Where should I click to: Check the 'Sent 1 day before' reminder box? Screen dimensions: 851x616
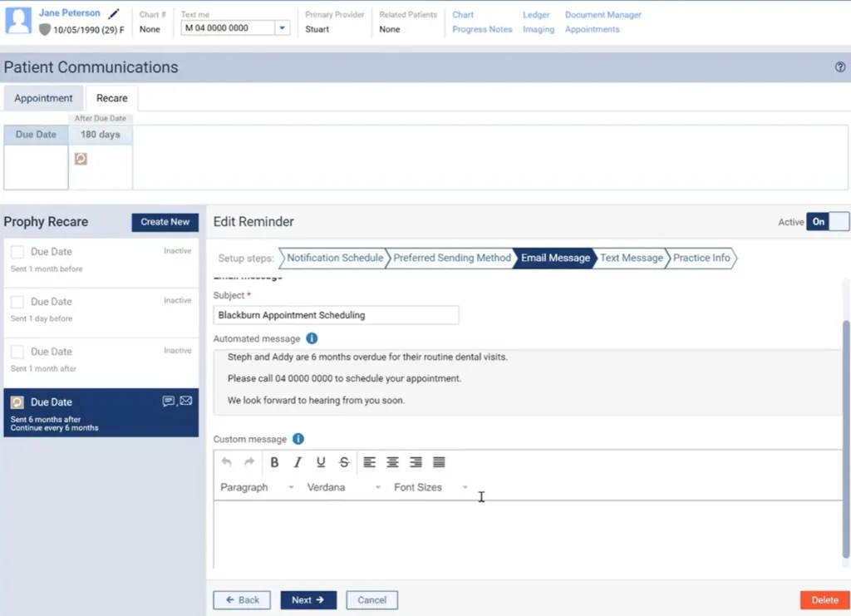point(17,302)
